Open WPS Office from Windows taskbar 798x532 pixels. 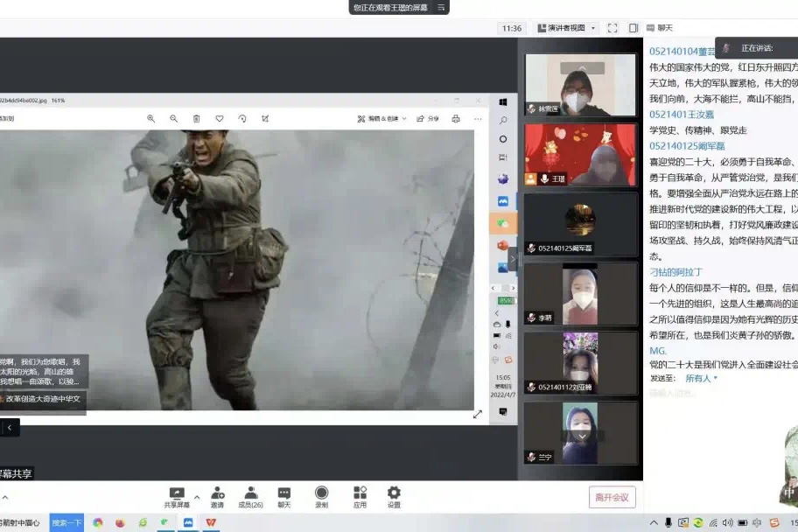[x=211, y=523]
